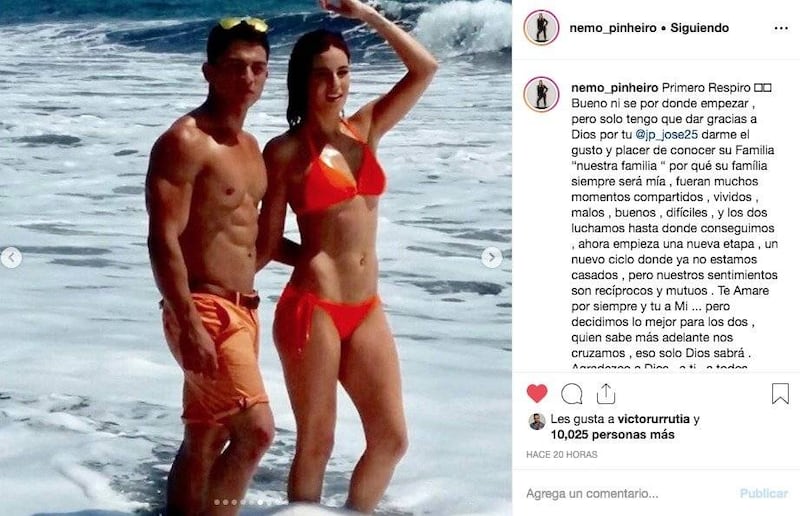Open the @jp_jose25 mention link
The width and height of the screenshot is (800, 516).
click(x=666, y=135)
